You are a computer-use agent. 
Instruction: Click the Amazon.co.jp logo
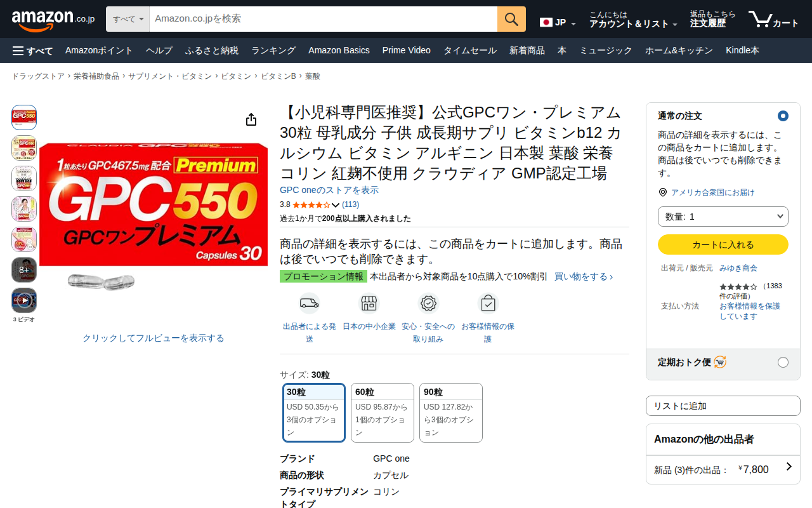point(53,20)
